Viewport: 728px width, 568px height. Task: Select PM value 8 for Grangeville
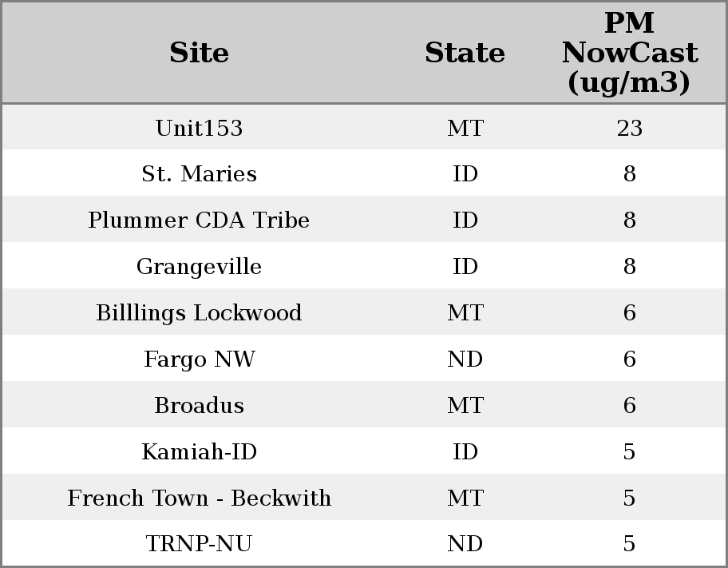click(x=629, y=267)
